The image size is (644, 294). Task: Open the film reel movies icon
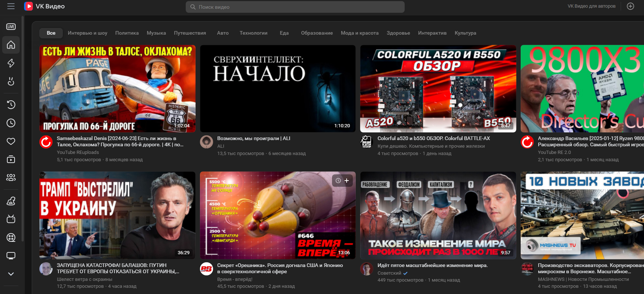11,237
